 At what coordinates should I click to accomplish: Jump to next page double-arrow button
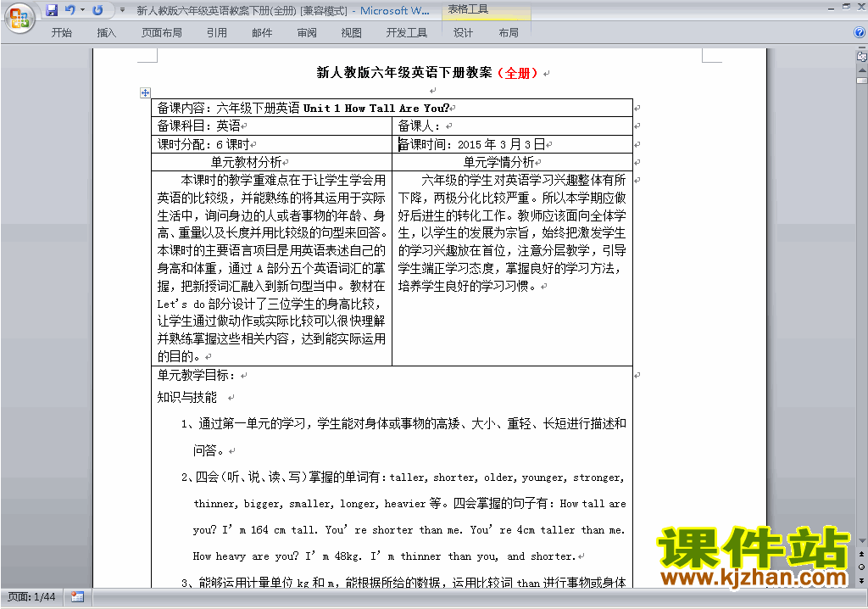861,580
